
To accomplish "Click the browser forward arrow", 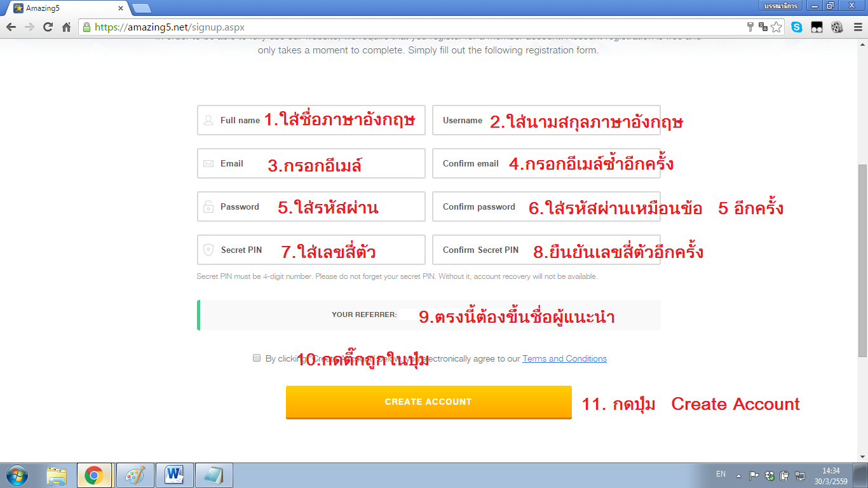I will [x=29, y=27].
